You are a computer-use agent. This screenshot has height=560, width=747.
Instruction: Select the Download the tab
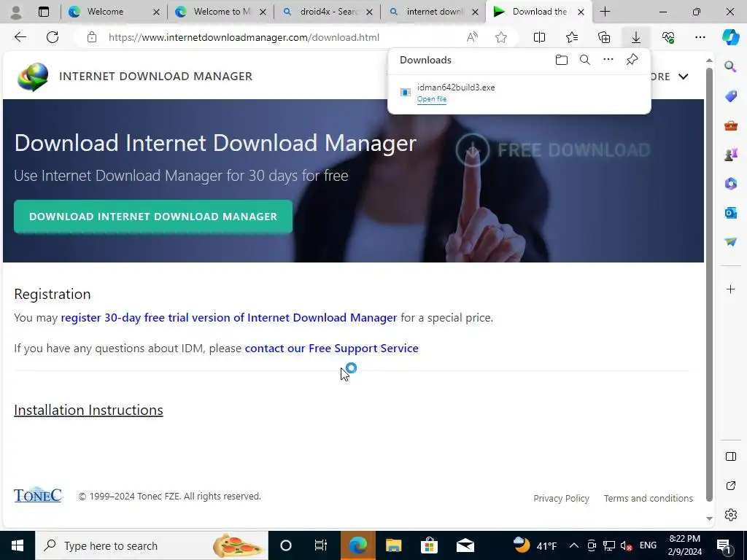pos(538,12)
